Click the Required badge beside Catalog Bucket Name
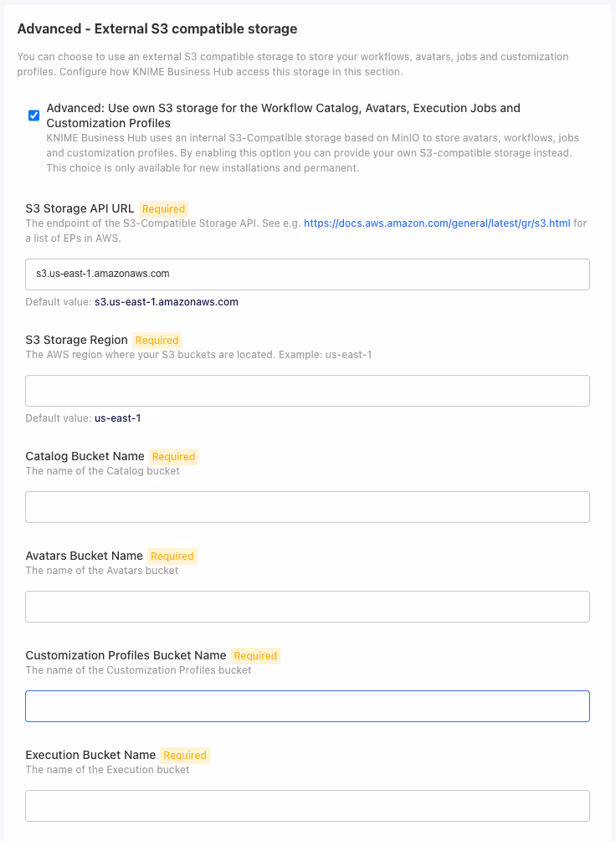 pos(173,456)
